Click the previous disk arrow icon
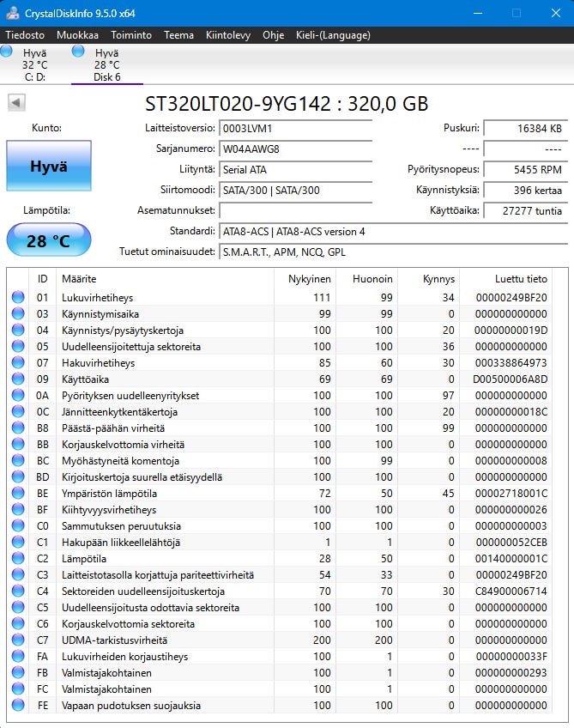Image resolution: width=574 pixels, height=728 pixels. pos(16,103)
